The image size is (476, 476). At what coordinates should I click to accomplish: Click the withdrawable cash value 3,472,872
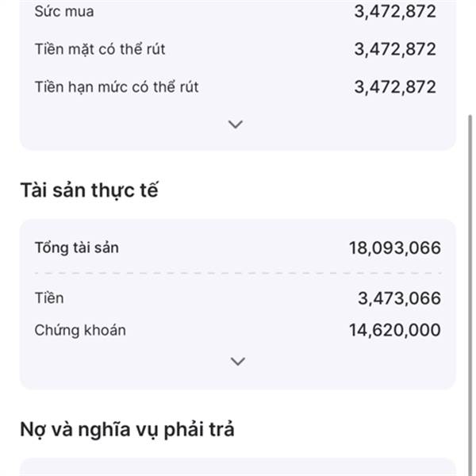pos(395,49)
